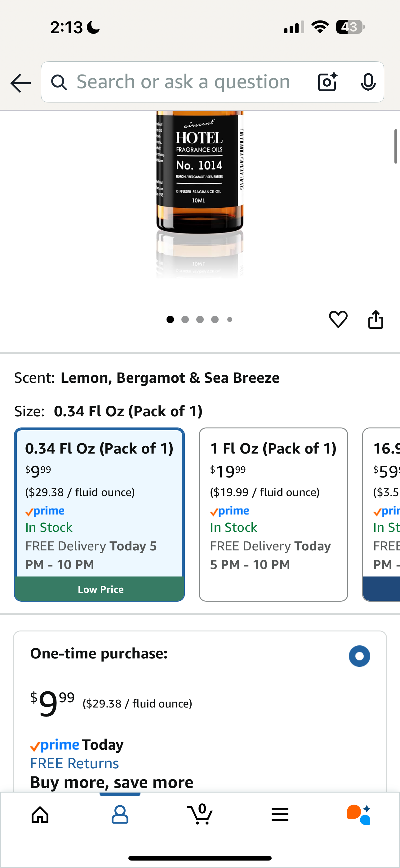Jump to second image carousel dot
400x868 pixels.
click(x=185, y=319)
